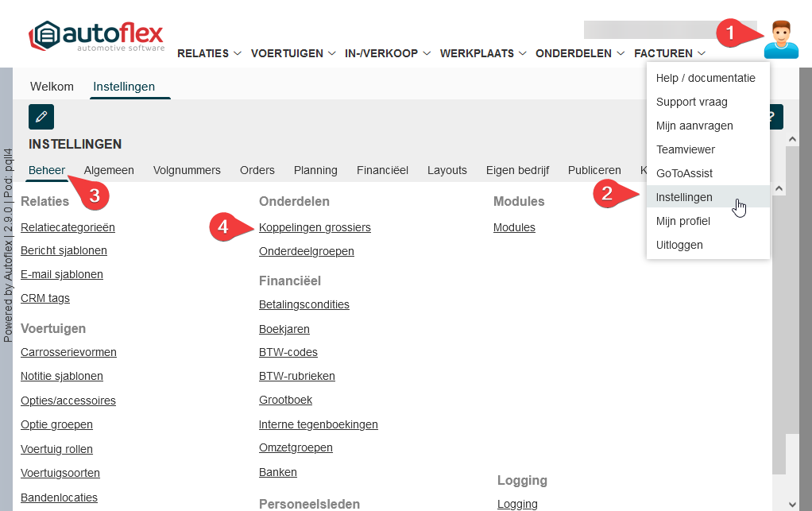Viewport: 812px width, 511px height.
Task: Click the Autoflex logo
Action: coord(96,37)
